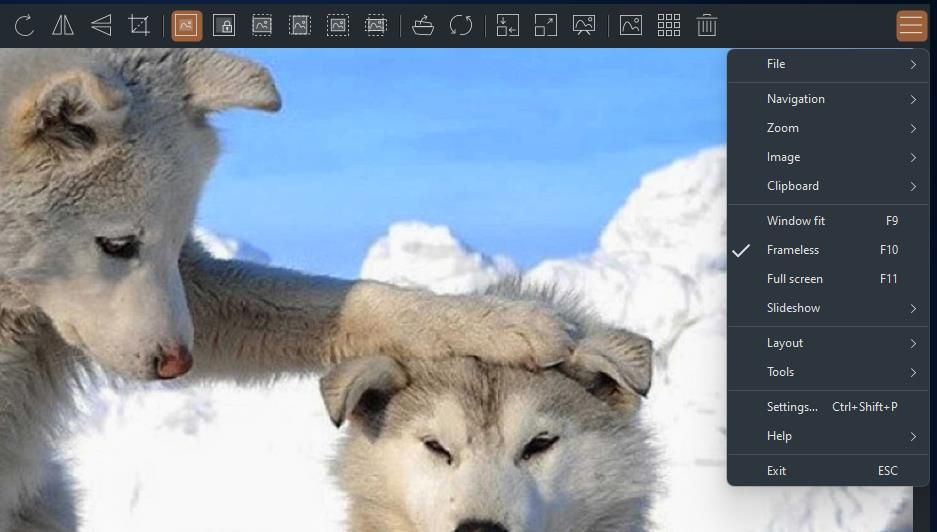The image size is (937, 532).
Task: Flip the image horizontally
Action: (63, 26)
